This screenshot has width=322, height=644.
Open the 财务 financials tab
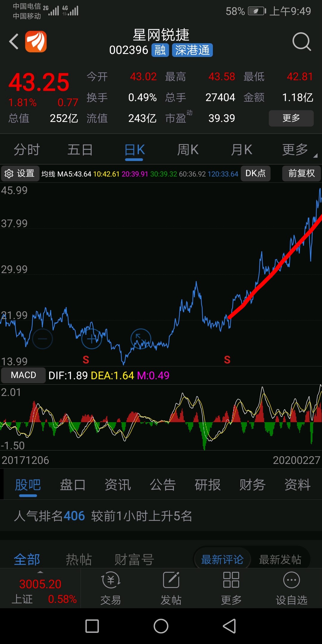coord(253,485)
